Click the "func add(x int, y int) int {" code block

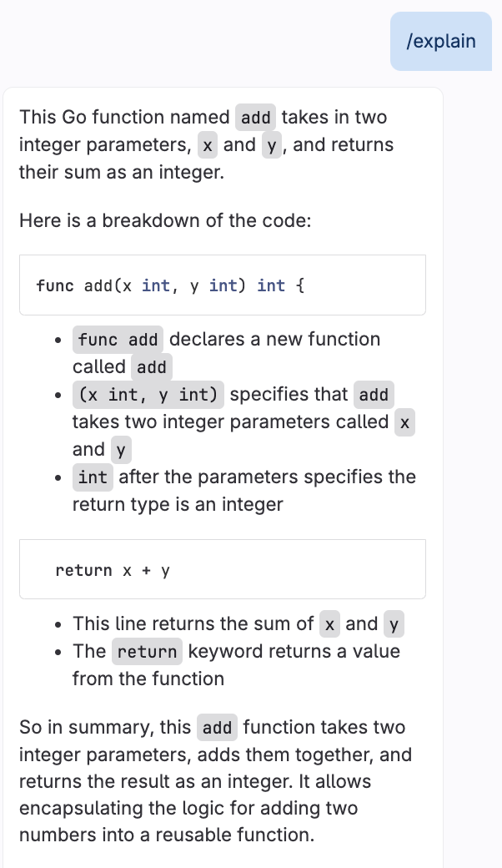(x=223, y=285)
